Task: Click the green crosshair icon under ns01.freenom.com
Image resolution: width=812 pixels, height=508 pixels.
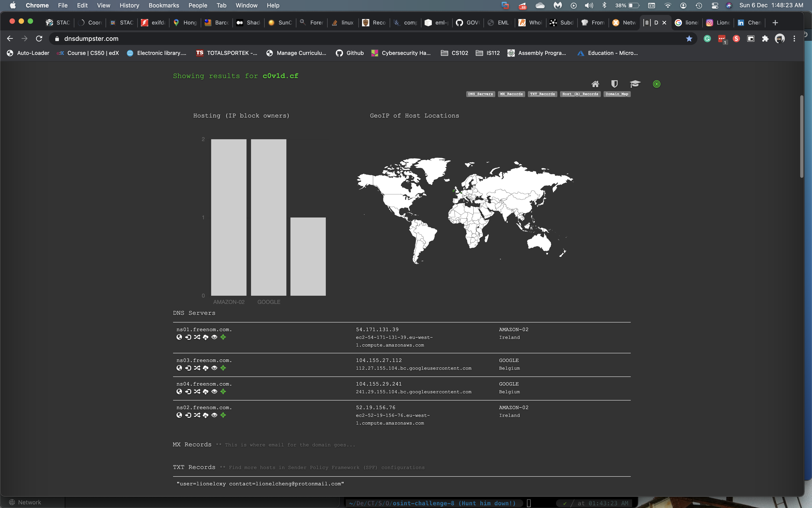Action: pos(223,337)
